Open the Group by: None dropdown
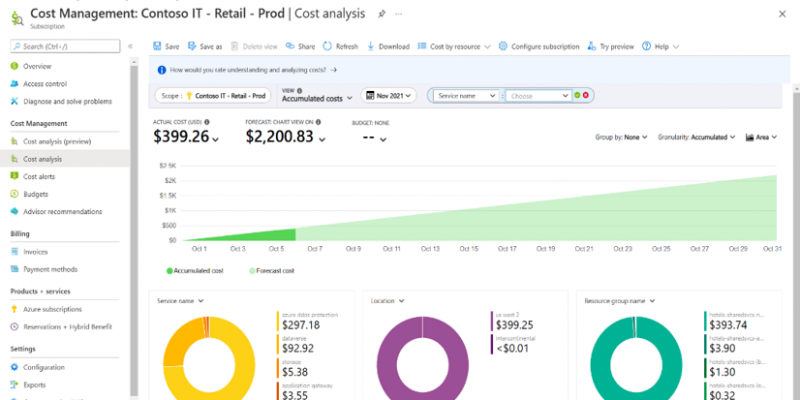This screenshot has height=400, width=800. [x=621, y=137]
